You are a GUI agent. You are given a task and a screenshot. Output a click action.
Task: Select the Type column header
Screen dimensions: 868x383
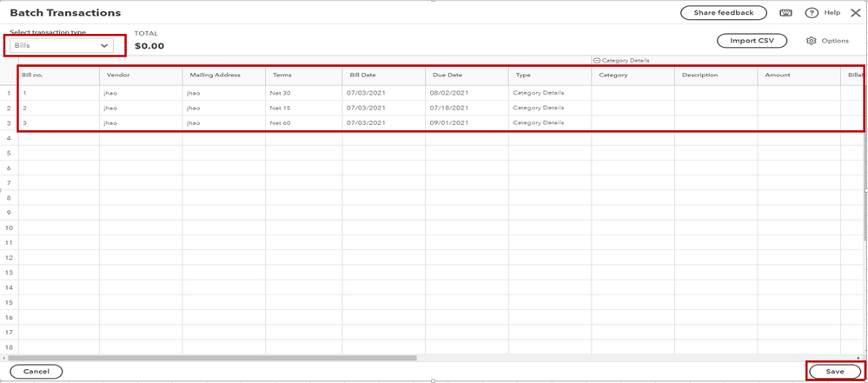pyautogui.click(x=550, y=76)
